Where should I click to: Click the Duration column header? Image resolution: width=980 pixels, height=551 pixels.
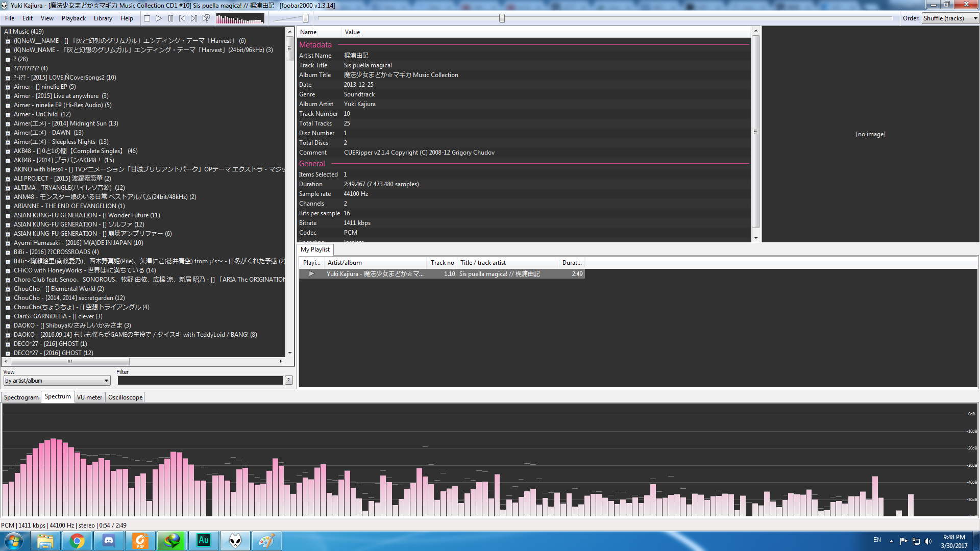[572, 263]
